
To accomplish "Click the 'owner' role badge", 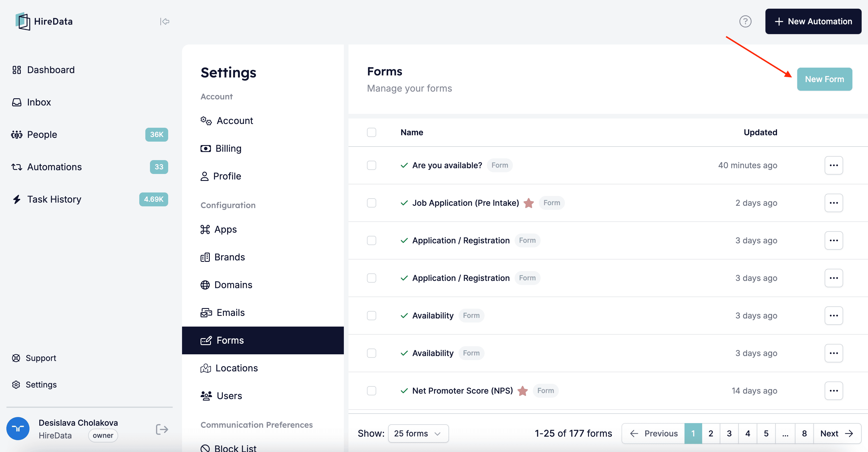I will pos(103,436).
